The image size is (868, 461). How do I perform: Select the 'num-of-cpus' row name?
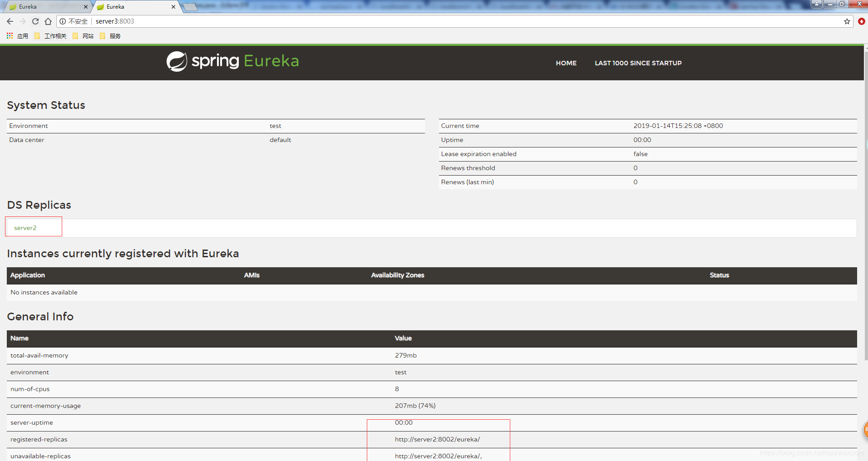point(30,389)
